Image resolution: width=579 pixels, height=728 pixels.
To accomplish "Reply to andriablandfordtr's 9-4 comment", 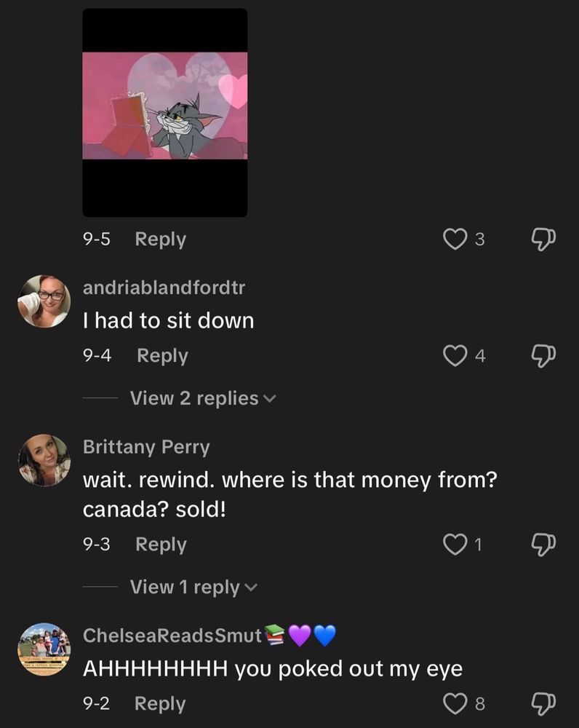I will coord(162,356).
